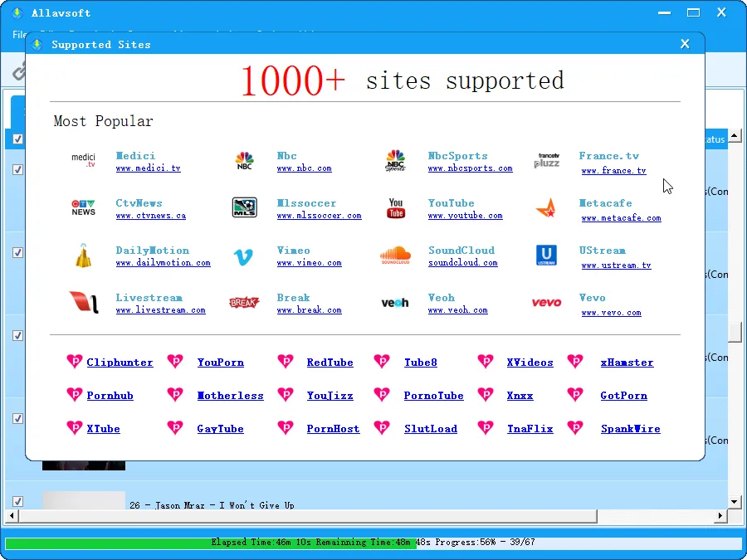Click the Status column header
The height and width of the screenshot is (560, 747).
(715, 139)
